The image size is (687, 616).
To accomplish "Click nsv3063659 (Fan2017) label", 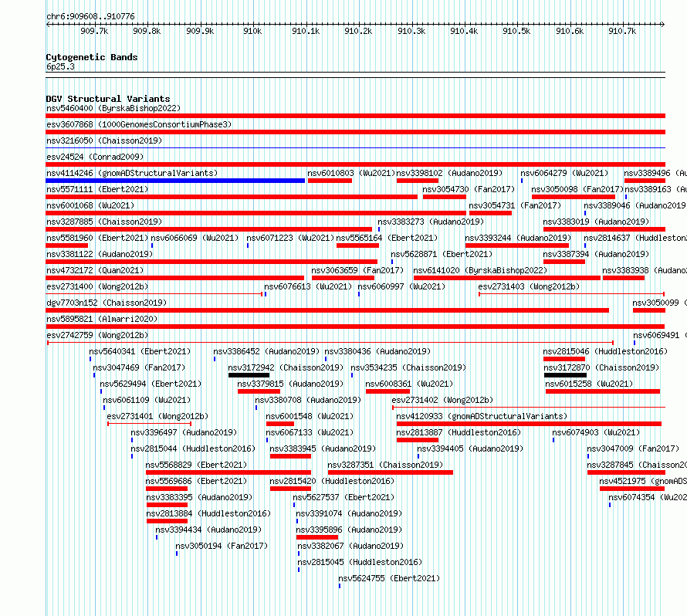I will coord(357,270).
